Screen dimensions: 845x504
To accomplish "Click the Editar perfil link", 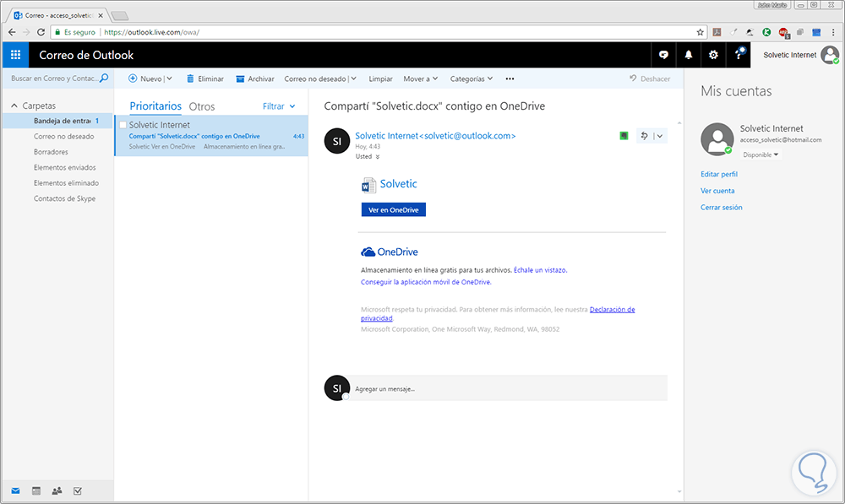I will [x=719, y=175].
